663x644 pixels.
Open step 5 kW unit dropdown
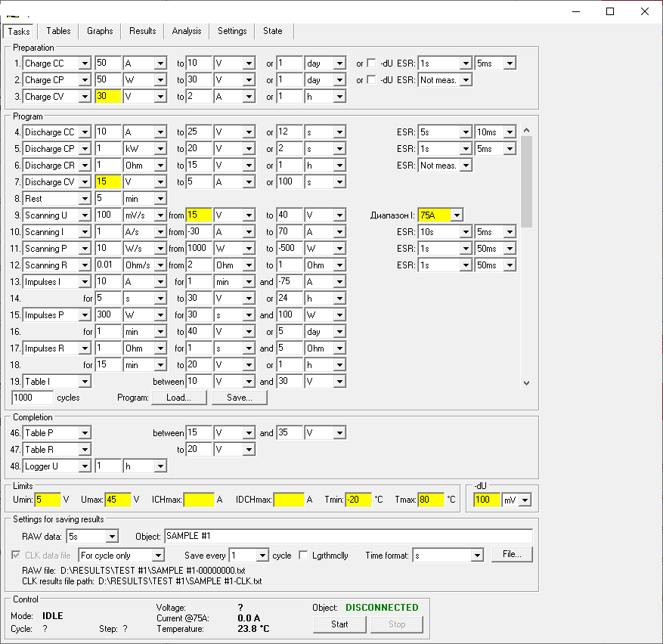[x=160, y=148]
